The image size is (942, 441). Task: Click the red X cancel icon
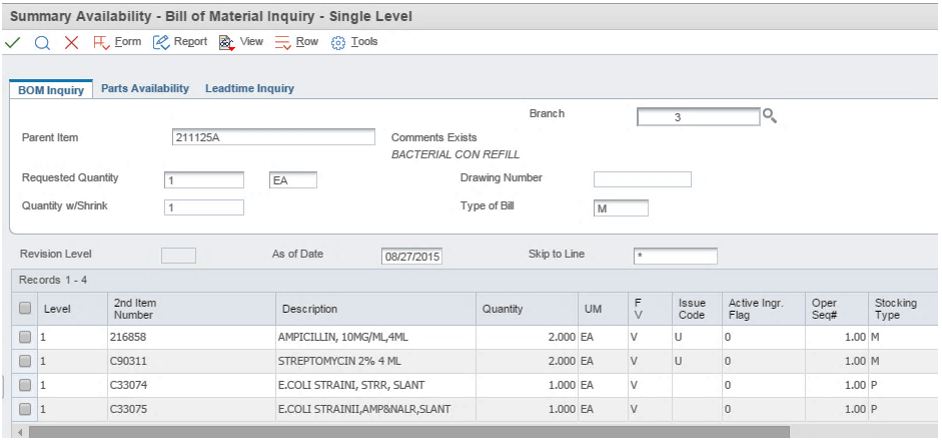click(x=71, y=43)
